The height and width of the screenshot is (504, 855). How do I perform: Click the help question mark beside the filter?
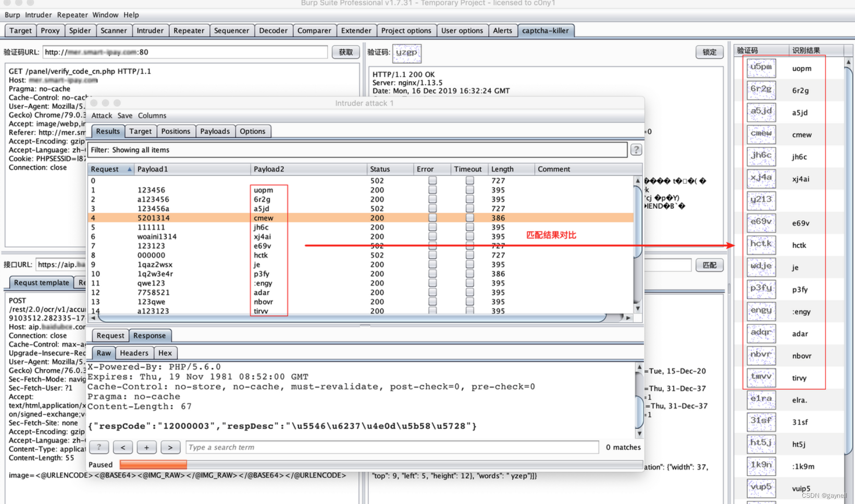636,150
